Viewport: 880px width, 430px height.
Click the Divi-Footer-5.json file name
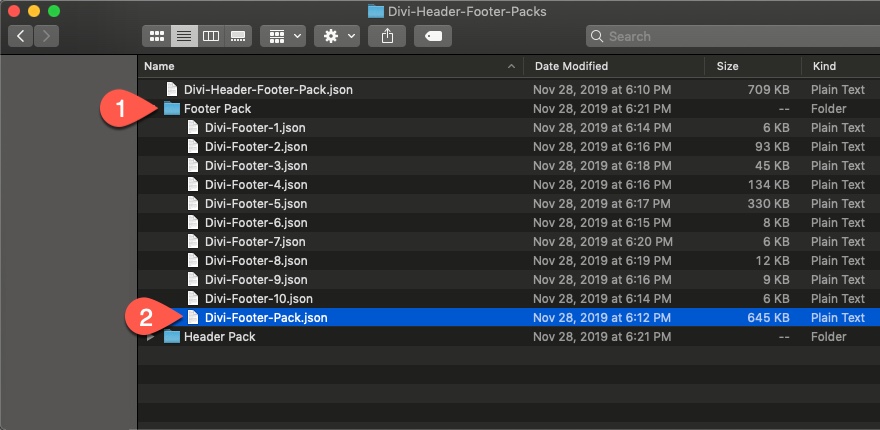pyautogui.click(x=256, y=204)
